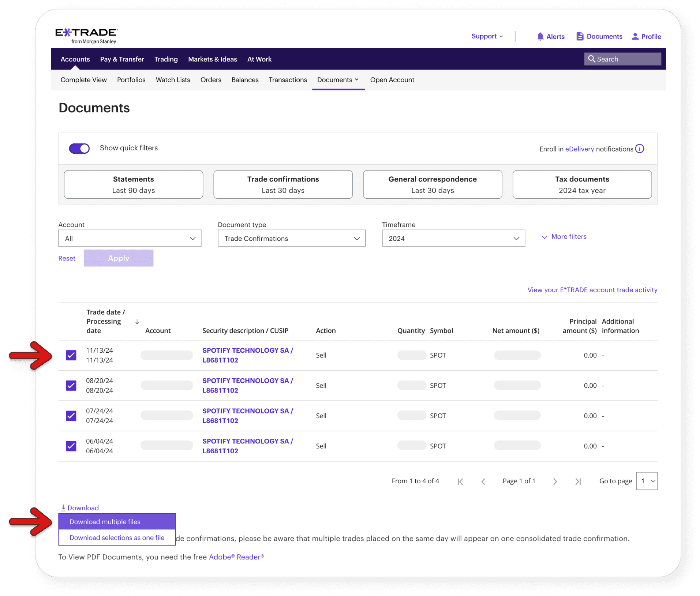Open the Account dropdown set to All
700x596 pixels.
(x=130, y=238)
